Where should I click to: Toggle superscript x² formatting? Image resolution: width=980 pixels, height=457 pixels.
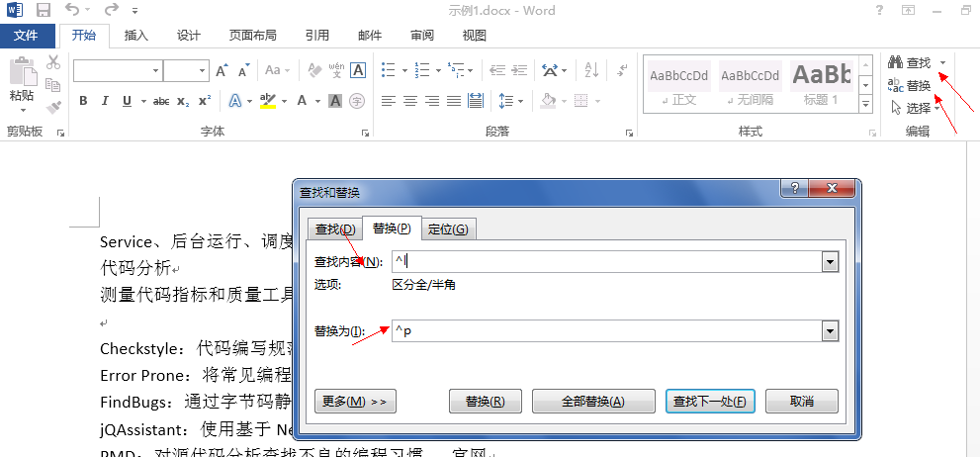[205, 101]
